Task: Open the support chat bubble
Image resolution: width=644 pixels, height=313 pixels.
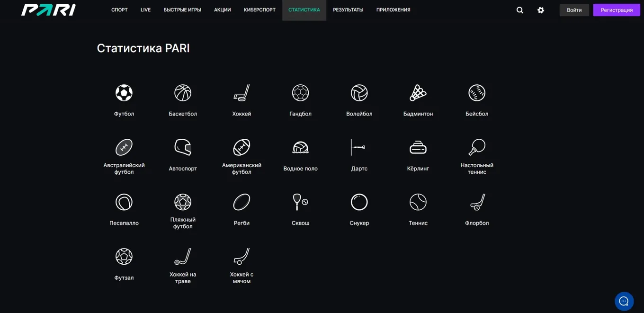Action: tap(624, 301)
